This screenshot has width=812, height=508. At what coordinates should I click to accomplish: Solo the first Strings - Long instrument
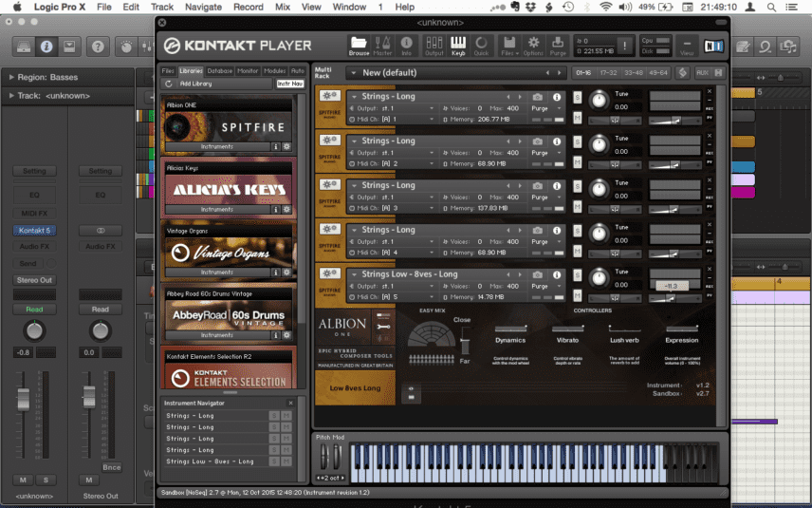click(x=578, y=97)
